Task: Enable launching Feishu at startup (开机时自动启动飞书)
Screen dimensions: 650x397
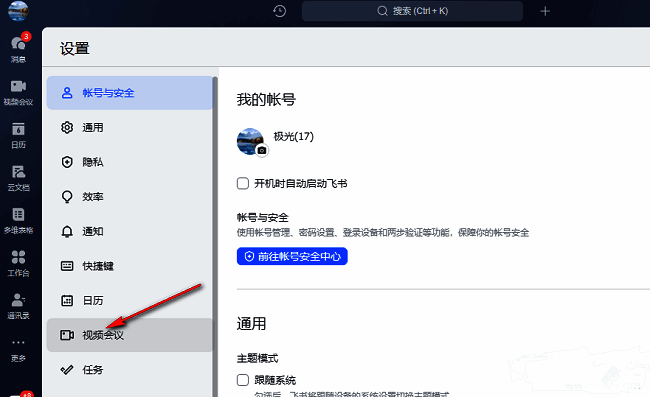Action: click(x=243, y=183)
